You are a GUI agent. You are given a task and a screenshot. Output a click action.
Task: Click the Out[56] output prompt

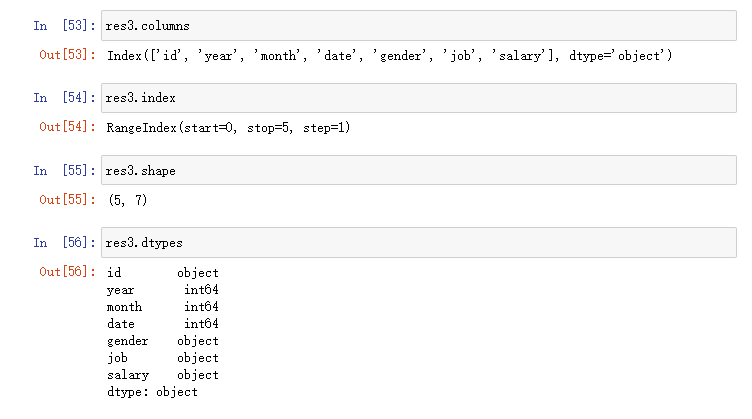(66, 273)
